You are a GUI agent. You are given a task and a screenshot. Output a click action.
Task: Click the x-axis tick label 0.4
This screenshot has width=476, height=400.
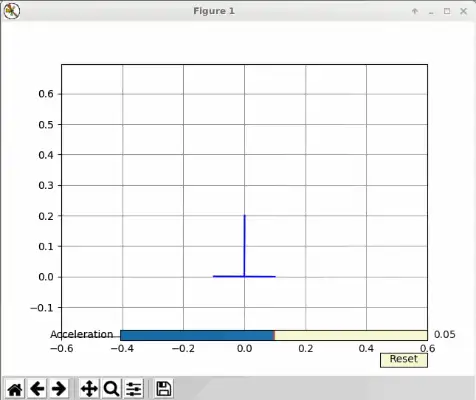point(366,349)
